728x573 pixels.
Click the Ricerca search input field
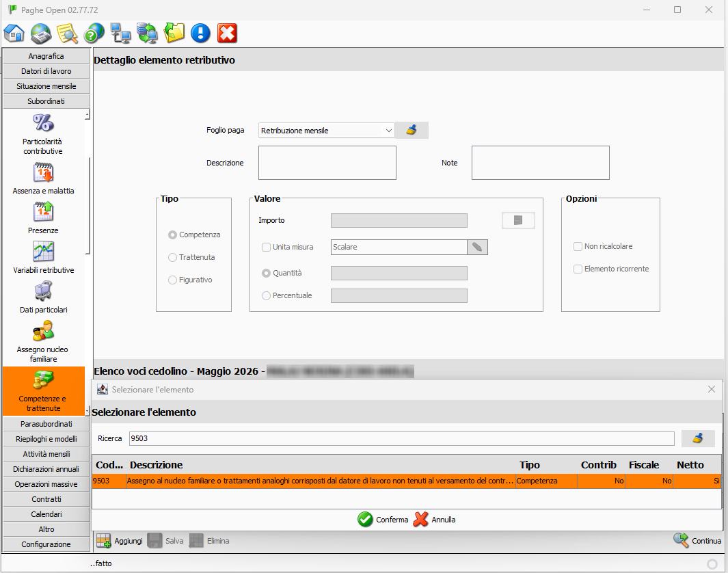tap(401, 438)
